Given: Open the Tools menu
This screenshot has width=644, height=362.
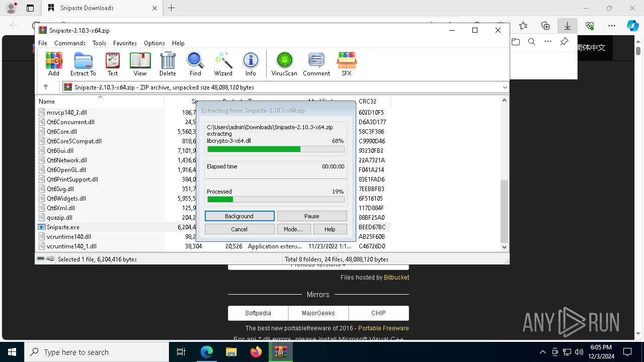Looking at the screenshot, I should pos(99,43).
